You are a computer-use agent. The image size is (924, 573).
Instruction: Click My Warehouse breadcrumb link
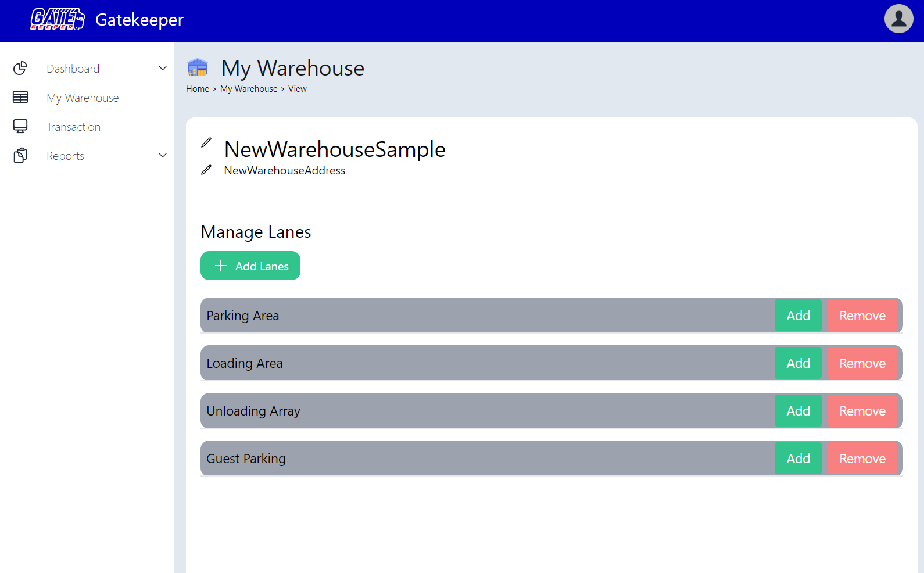point(249,89)
